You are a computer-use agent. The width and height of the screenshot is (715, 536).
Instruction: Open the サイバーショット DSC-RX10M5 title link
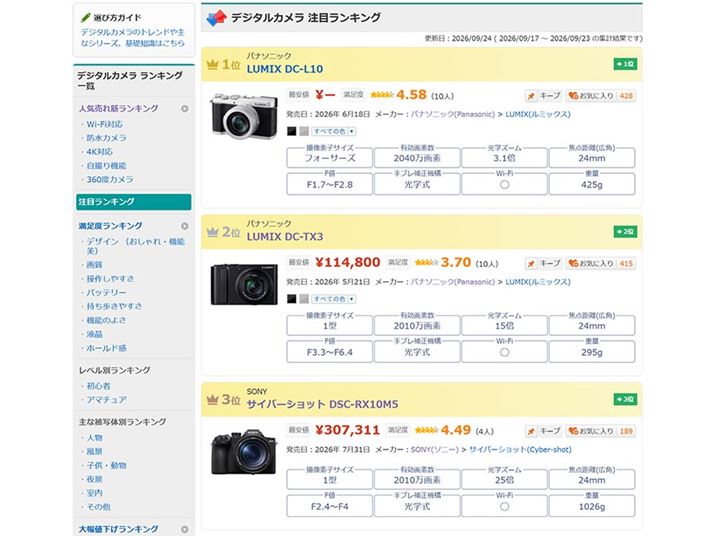[x=322, y=404]
